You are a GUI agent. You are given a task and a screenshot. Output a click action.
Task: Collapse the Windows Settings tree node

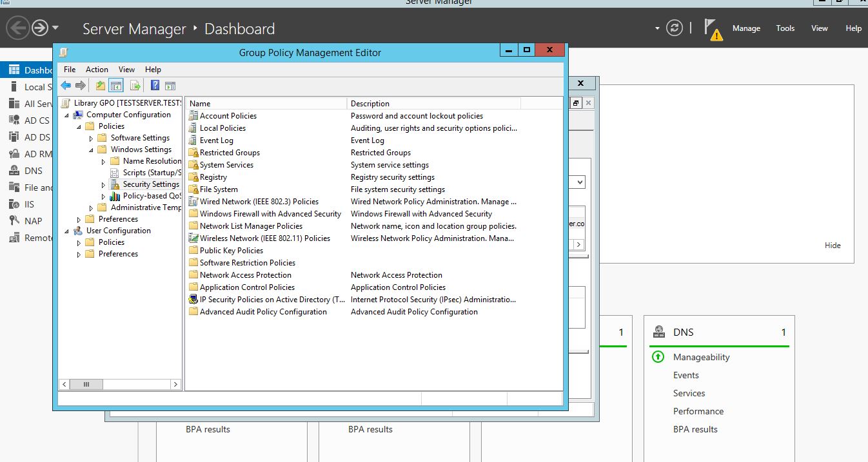point(92,149)
